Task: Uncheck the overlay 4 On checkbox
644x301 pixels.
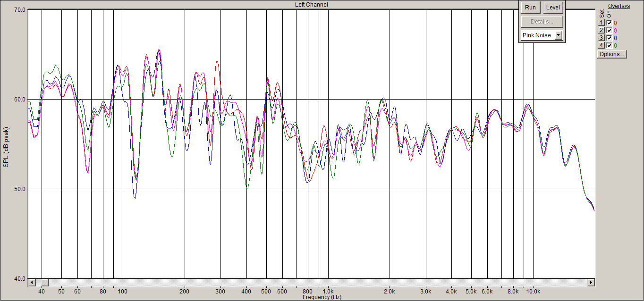Action: pyautogui.click(x=609, y=45)
